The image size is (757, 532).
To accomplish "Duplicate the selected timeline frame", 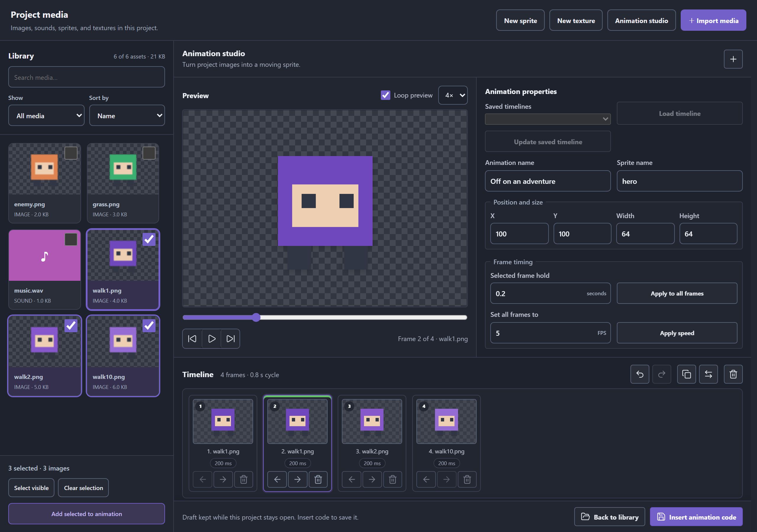I will 686,374.
